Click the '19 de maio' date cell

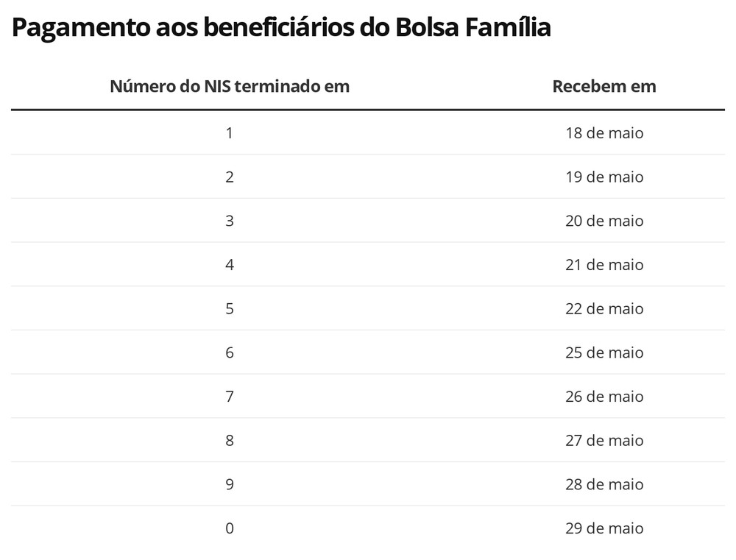click(x=604, y=177)
